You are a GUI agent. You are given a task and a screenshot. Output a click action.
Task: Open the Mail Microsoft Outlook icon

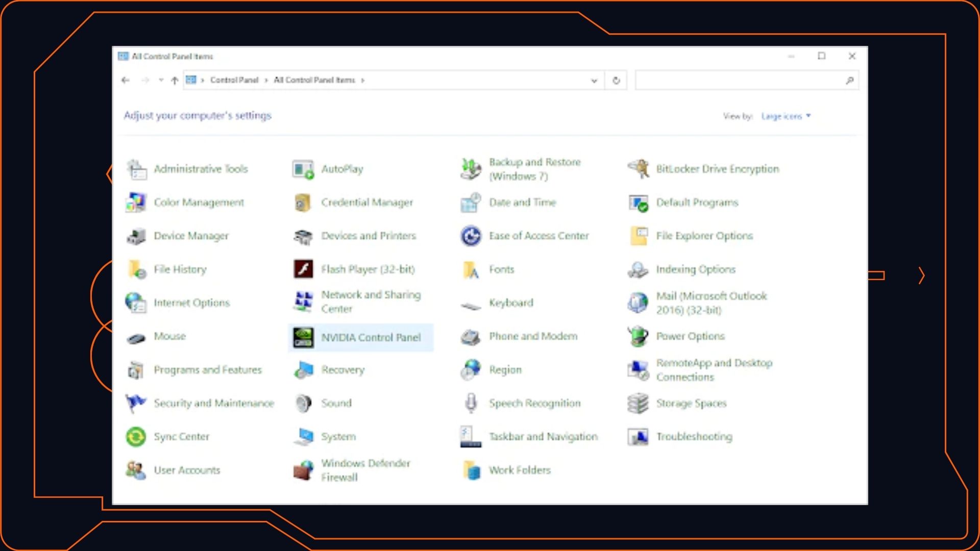pos(638,303)
